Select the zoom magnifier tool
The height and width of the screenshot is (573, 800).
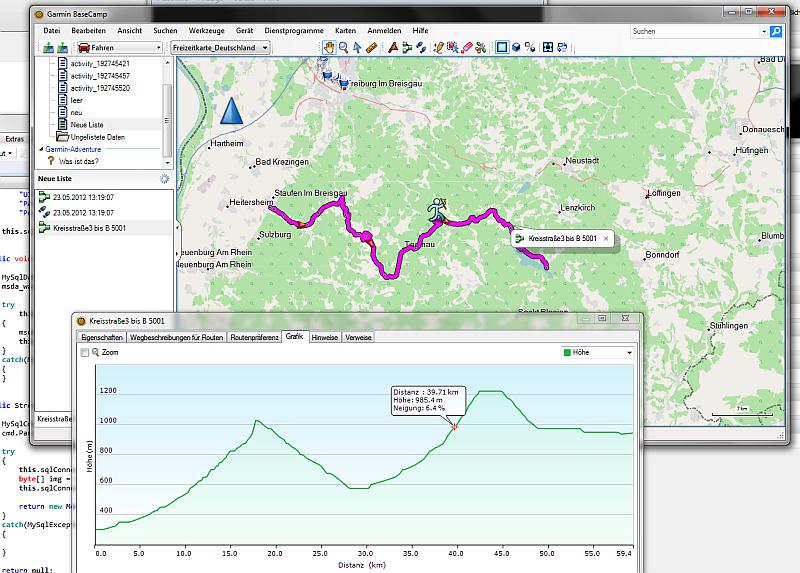click(343, 47)
